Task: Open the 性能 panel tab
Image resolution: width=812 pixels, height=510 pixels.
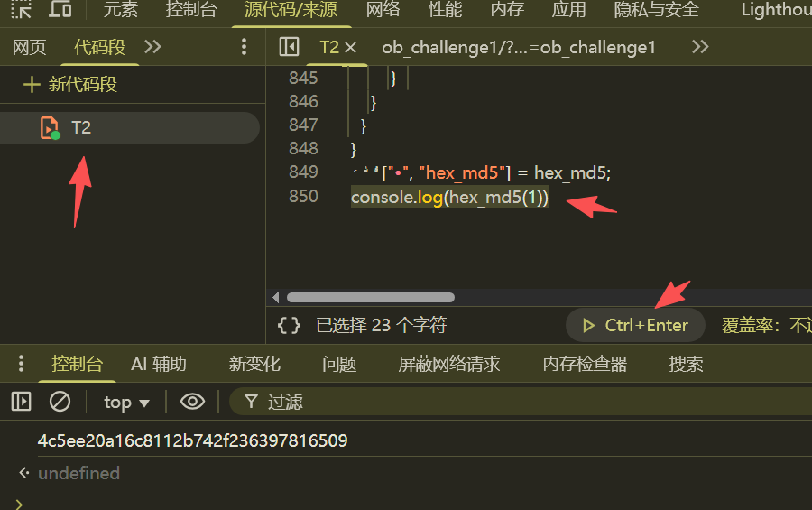Action: [445, 9]
